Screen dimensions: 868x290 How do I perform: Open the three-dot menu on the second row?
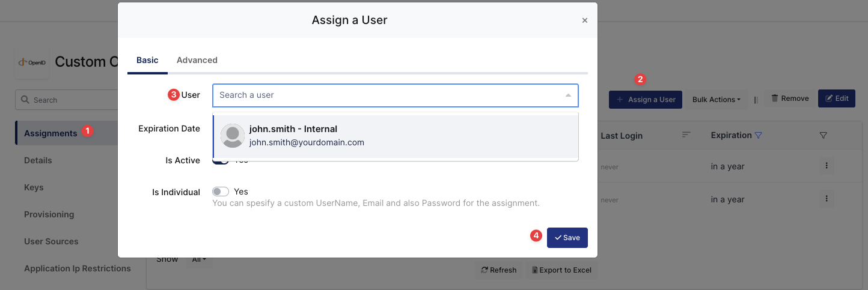click(827, 199)
